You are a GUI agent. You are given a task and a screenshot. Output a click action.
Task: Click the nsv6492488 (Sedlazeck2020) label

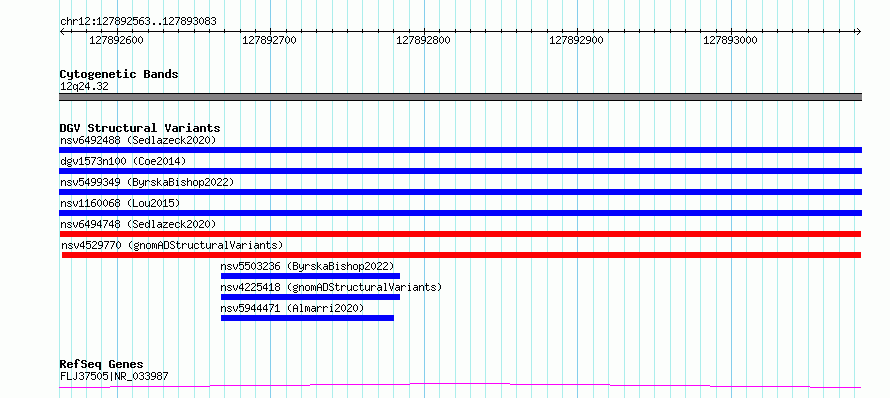138,140
